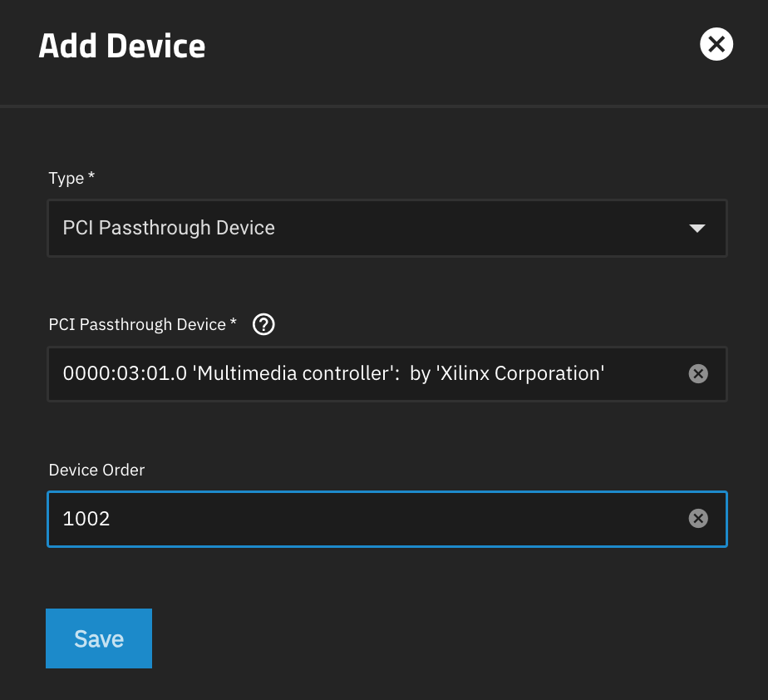
Task: Click empty area right of the Save button
Action: click(441, 638)
